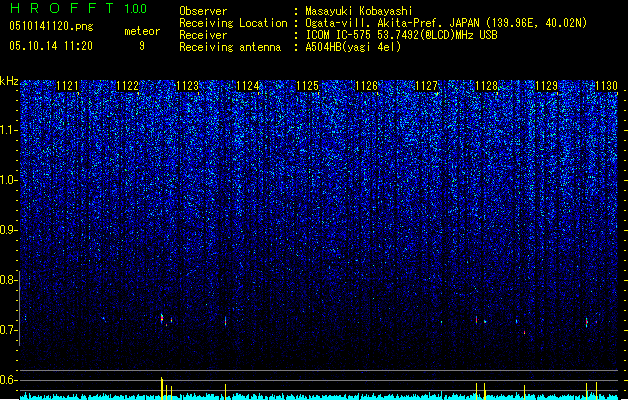Click the tallest yellow spike in the power graph

162,388
